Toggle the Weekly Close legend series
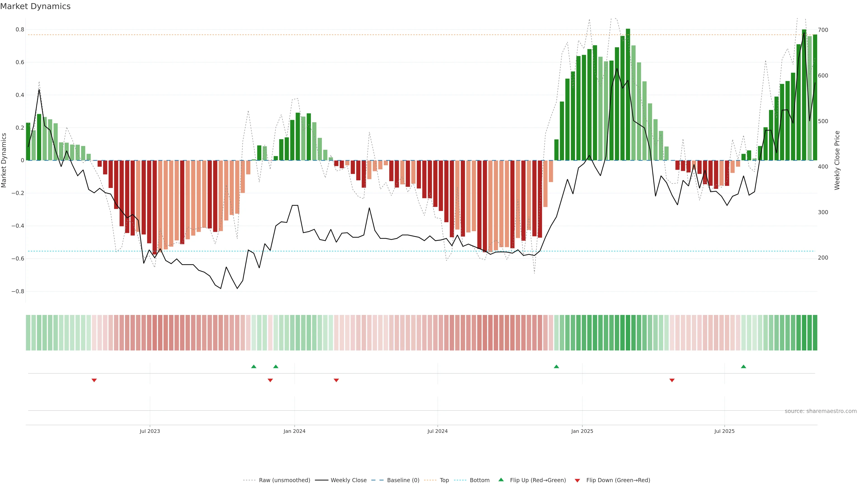Image resolution: width=868 pixels, height=488 pixels. (348, 480)
